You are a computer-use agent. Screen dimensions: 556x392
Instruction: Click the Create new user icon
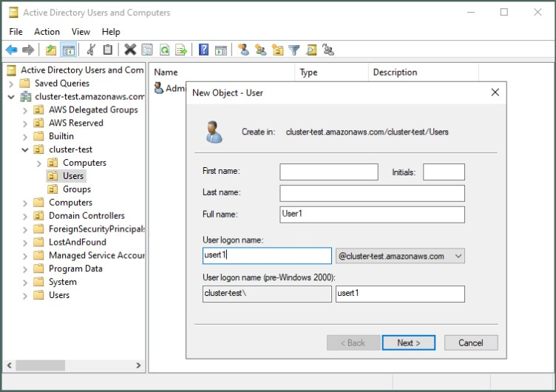point(243,50)
